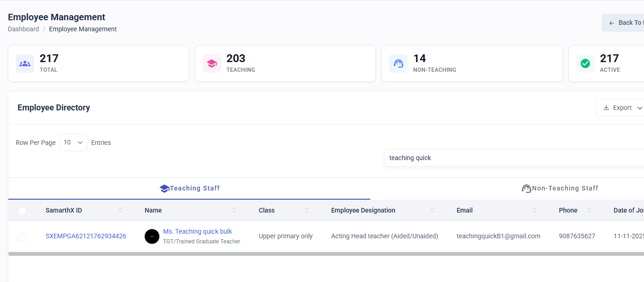The width and height of the screenshot is (644, 282).
Task: Click the Teaching graduation cap card icon
Action: [x=212, y=63]
